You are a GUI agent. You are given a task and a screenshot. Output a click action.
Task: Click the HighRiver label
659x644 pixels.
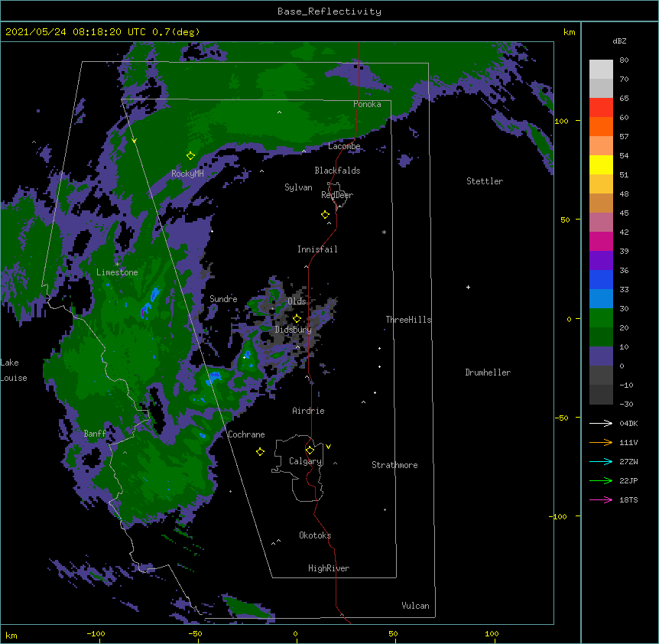(x=329, y=568)
